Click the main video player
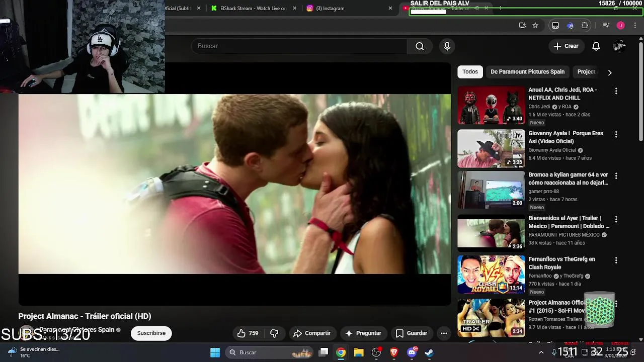This screenshot has height=362, width=644. (234, 184)
